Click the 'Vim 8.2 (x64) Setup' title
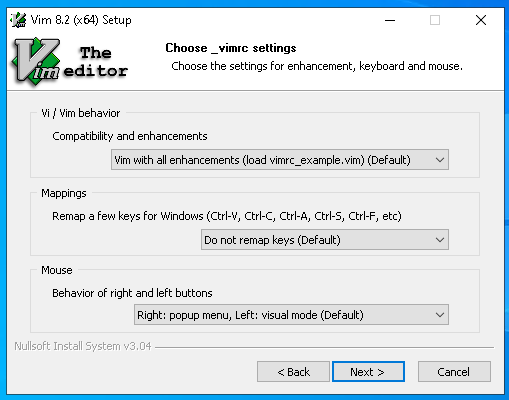509x400 pixels. coord(81,20)
